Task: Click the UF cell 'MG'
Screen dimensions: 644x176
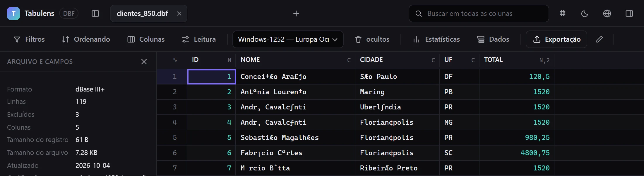Action: click(460, 122)
